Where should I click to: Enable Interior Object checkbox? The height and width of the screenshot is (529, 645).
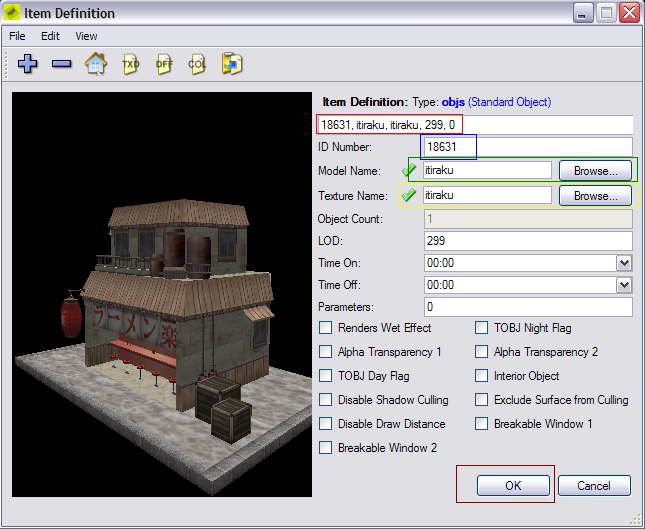[x=481, y=376]
